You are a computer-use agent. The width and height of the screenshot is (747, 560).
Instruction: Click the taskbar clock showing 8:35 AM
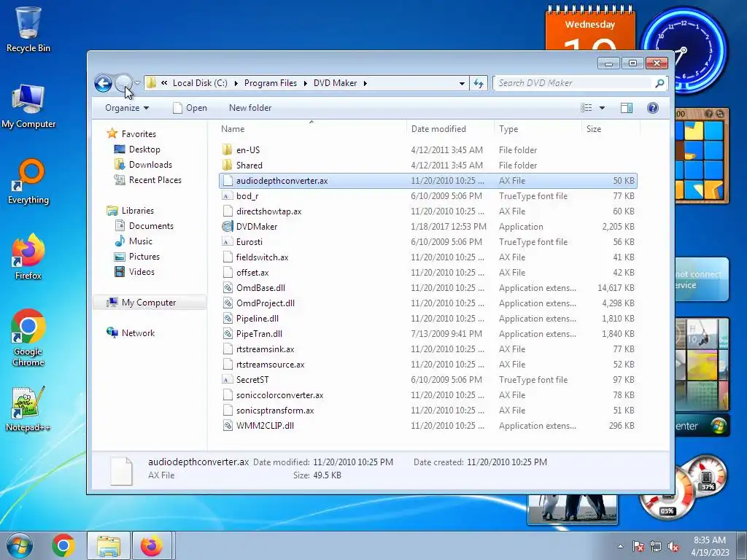(710, 546)
